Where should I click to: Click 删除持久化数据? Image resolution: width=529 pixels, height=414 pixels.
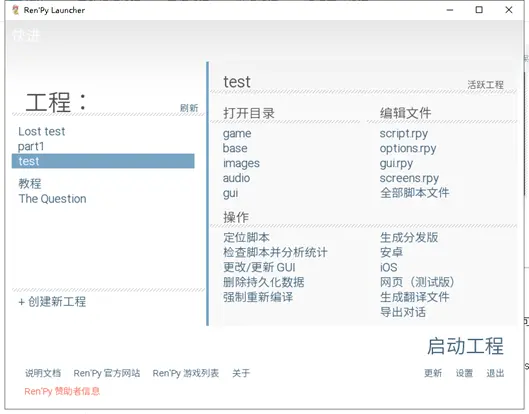click(x=263, y=282)
